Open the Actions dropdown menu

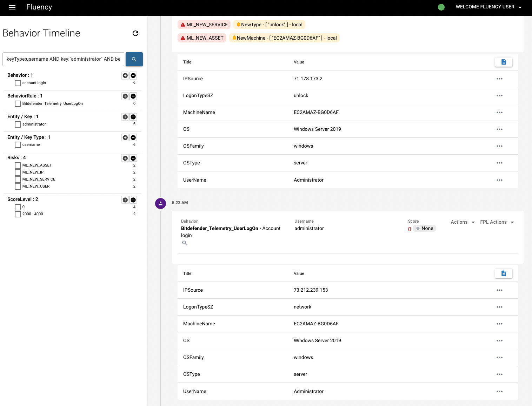point(463,222)
